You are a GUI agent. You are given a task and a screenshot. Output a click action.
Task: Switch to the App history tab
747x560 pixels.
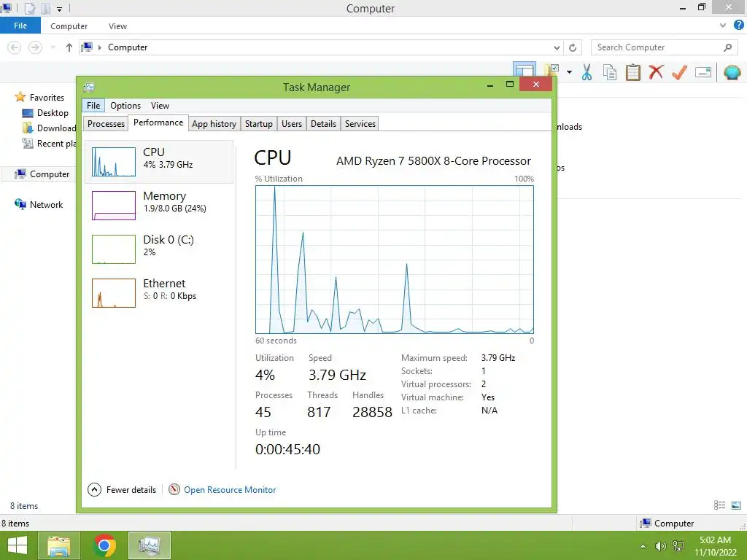click(214, 124)
